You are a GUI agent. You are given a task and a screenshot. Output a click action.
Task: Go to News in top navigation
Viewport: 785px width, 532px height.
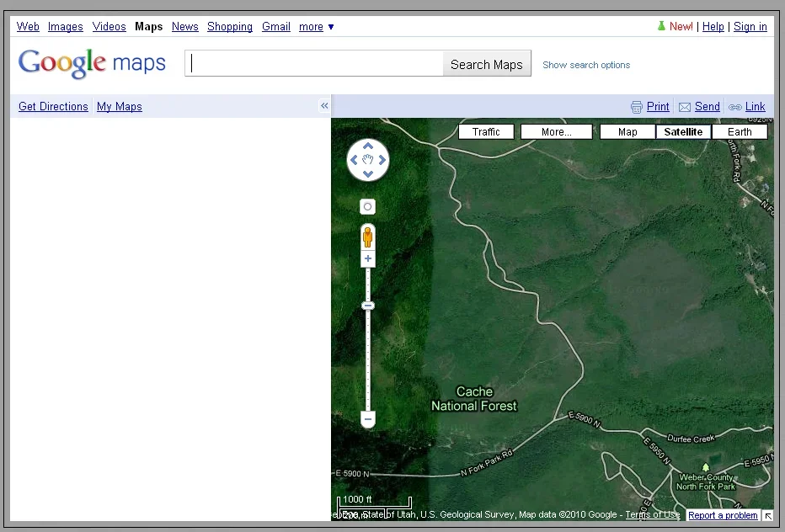pos(184,27)
